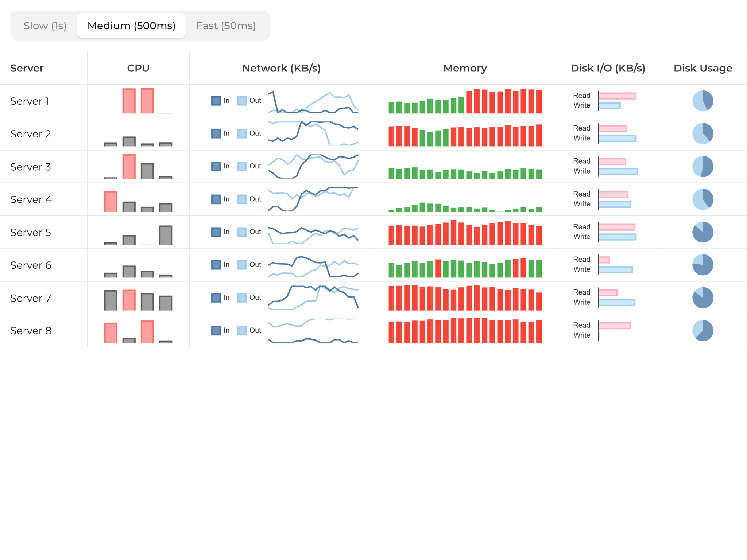Screen dimensions: 747x560
Task: Click the Server 7 memory bar chart
Action: (x=465, y=297)
